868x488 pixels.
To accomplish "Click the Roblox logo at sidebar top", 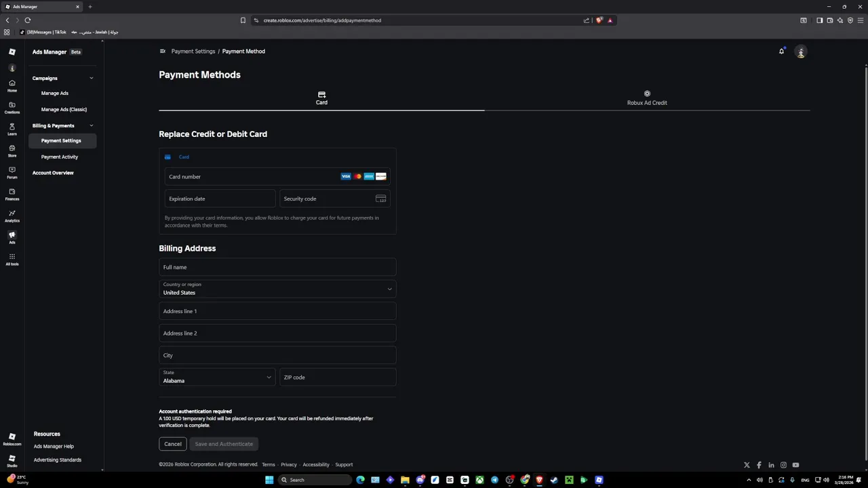I will click(x=12, y=52).
